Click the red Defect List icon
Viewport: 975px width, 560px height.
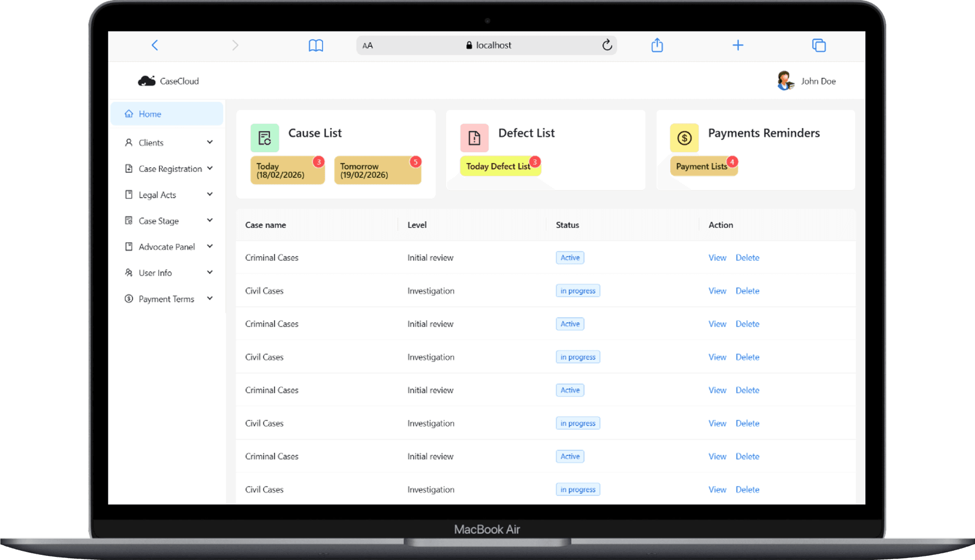pos(474,138)
